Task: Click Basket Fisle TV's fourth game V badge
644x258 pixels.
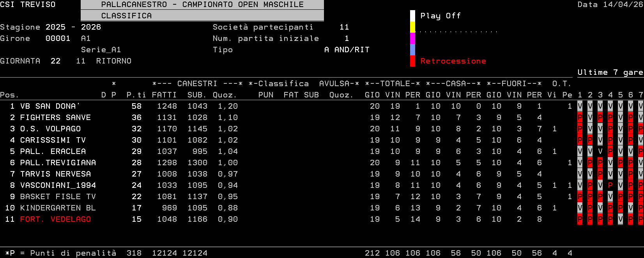Action: pyautogui.click(x=610, y=197)
